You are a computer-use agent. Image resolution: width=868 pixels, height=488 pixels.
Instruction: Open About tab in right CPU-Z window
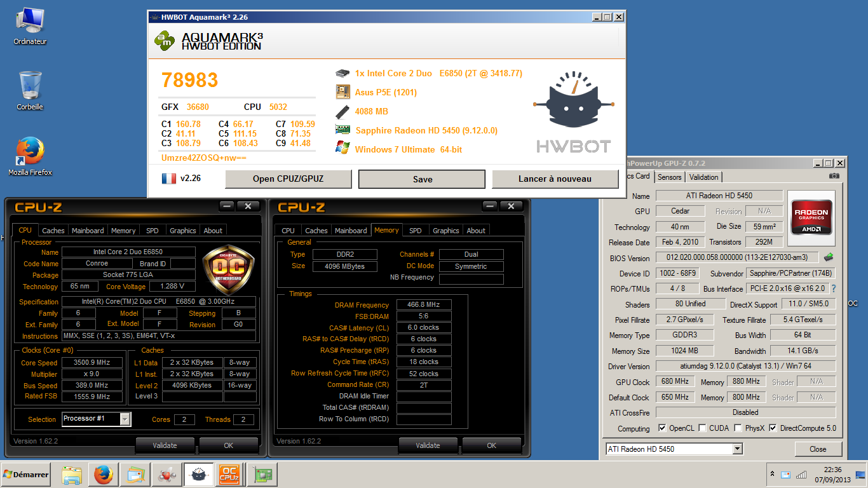point(476,231)
